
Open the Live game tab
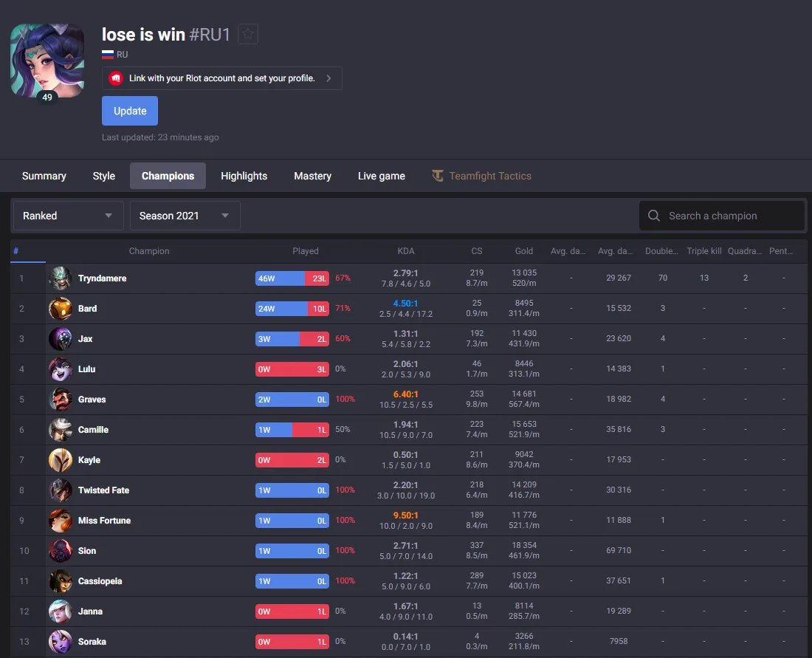382,177
